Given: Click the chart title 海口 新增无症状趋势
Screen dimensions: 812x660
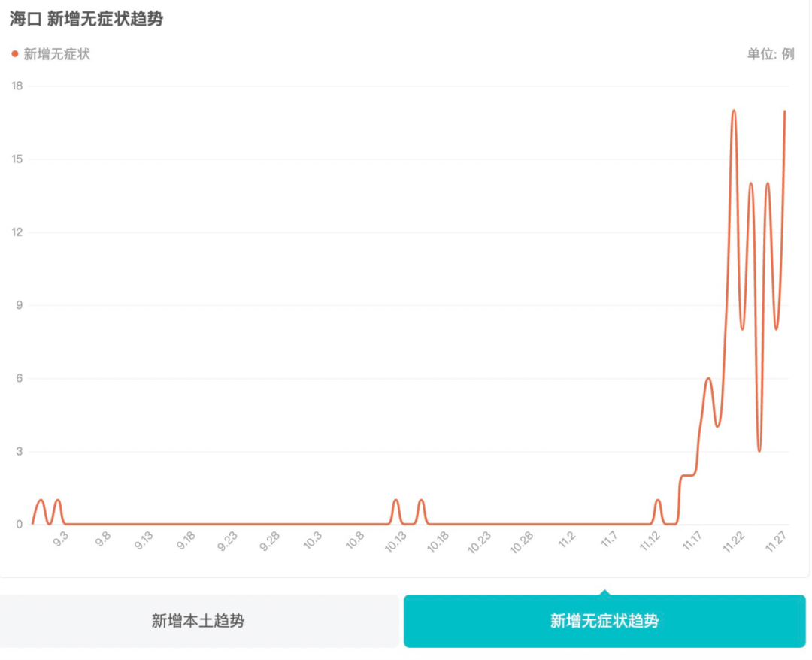Looking at the screenshot, I should 86,20.
